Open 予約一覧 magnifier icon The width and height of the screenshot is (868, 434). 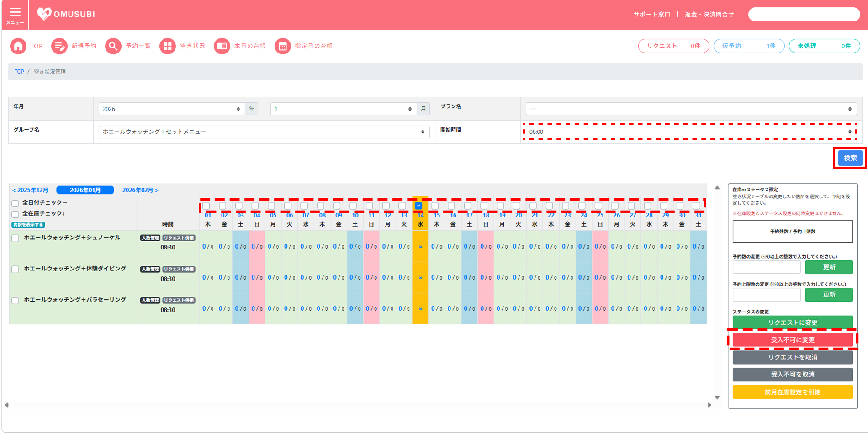(113, 46)
